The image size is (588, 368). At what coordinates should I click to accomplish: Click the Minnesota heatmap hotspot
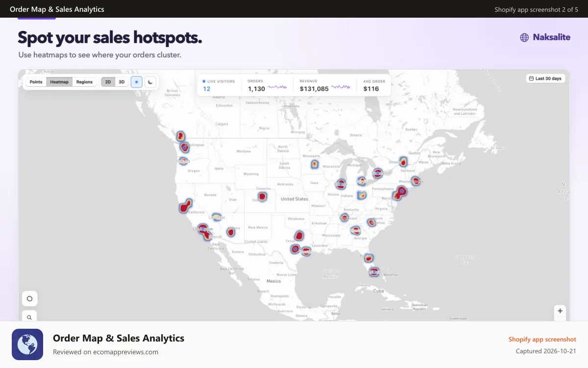(x=315, y=164)
